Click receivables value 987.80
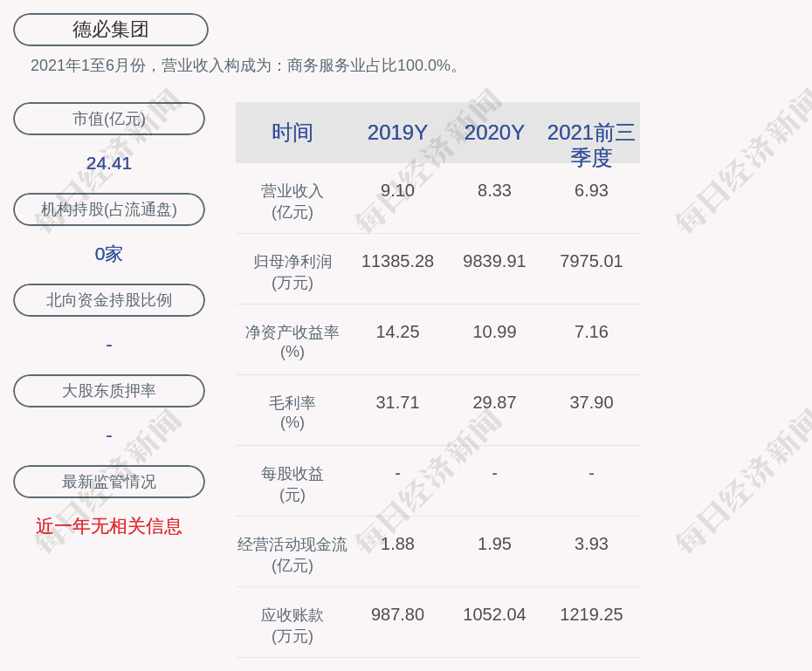Image resolution: width=812 pixels, height=671 pixels. [397, 614]
